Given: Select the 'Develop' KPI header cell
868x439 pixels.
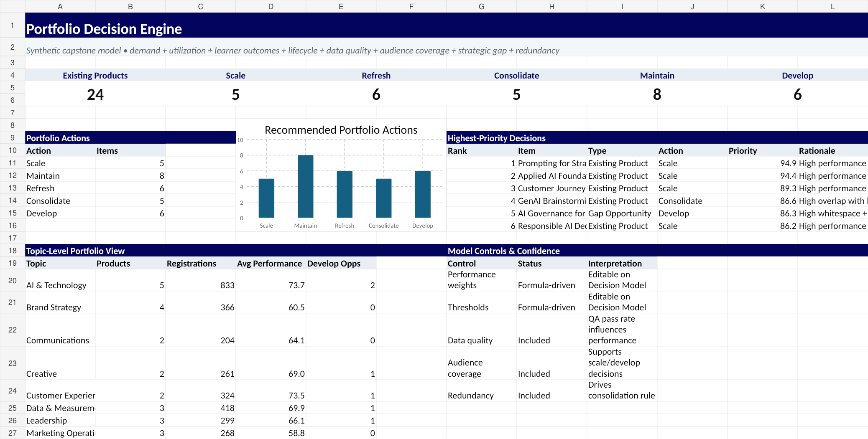Looking at the screenshot, I should [798, 75].
